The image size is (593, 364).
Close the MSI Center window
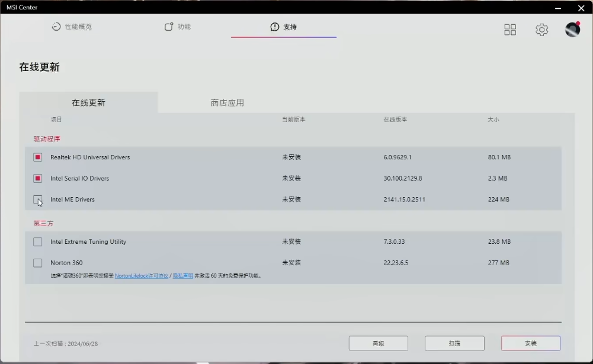[x=581, y=8]
